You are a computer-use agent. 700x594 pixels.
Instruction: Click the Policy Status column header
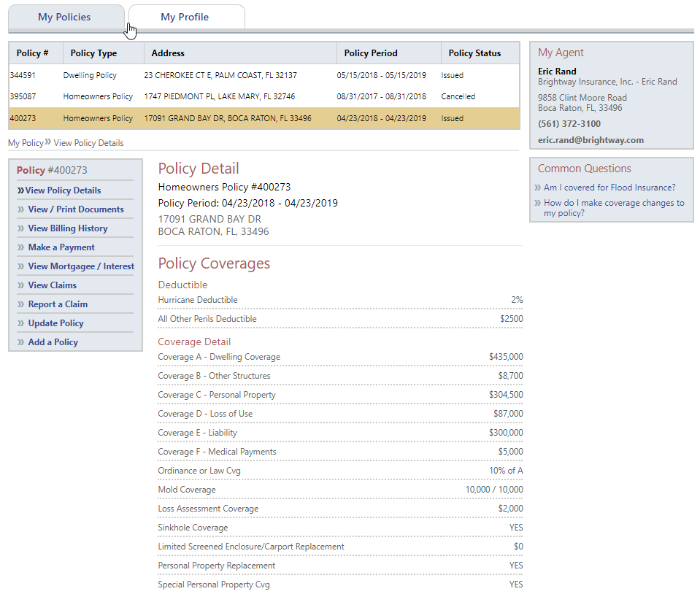[x=474, y=53]
